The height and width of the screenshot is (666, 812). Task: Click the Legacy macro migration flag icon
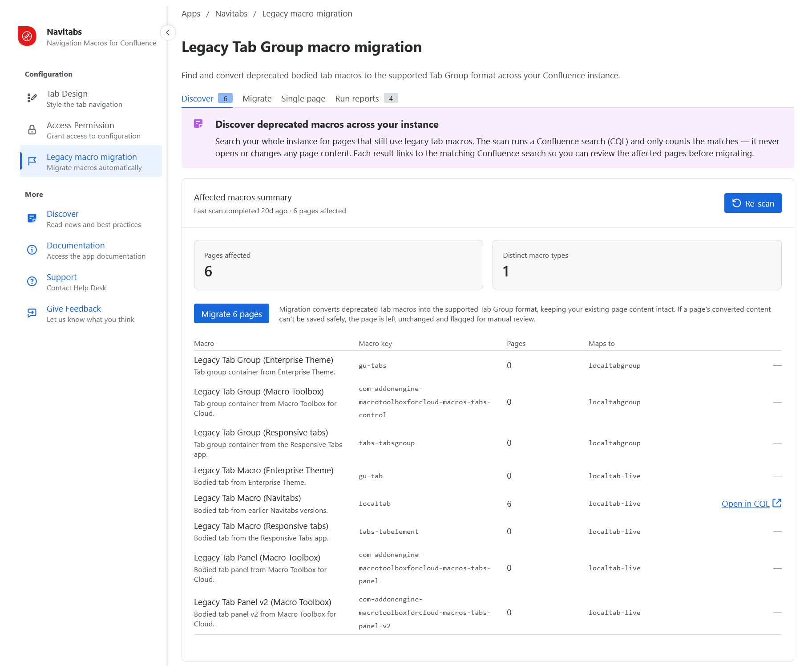(32, 161)
